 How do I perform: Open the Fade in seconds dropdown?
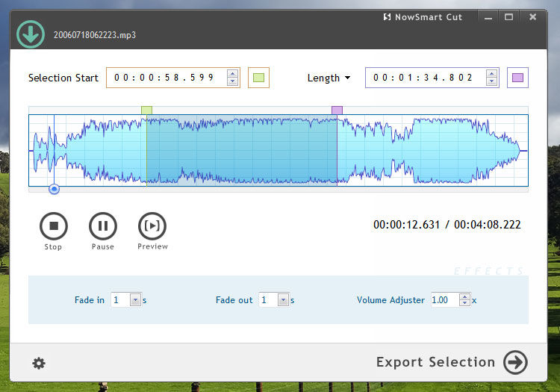click(135, 300)
